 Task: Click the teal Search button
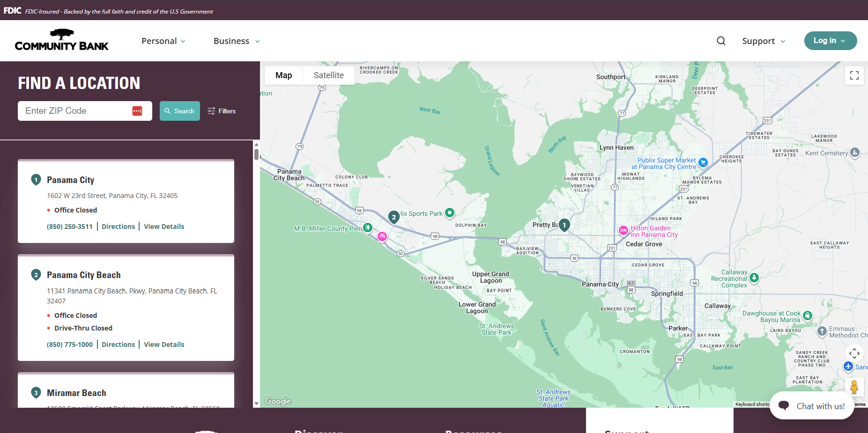(x=179, y=111)
